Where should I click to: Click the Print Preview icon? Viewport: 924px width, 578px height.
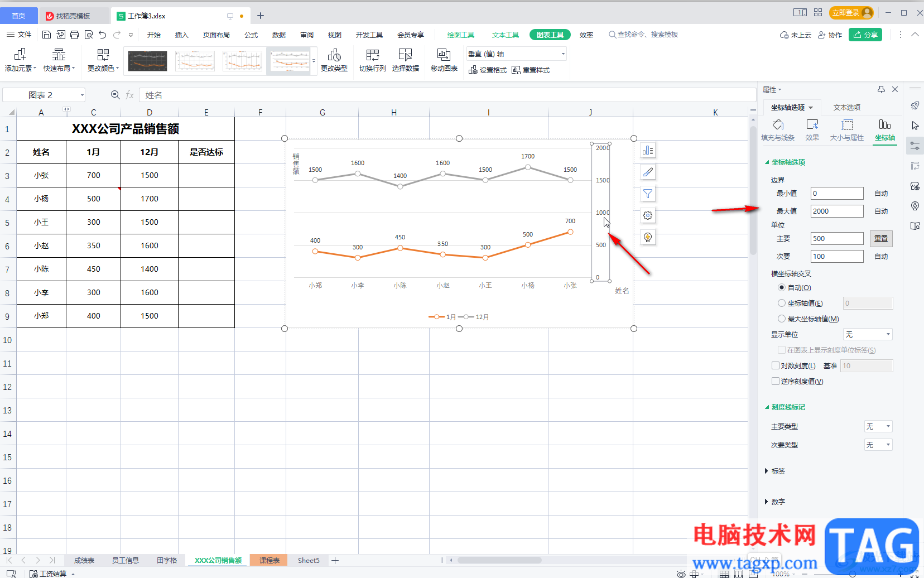pos(88,35)
